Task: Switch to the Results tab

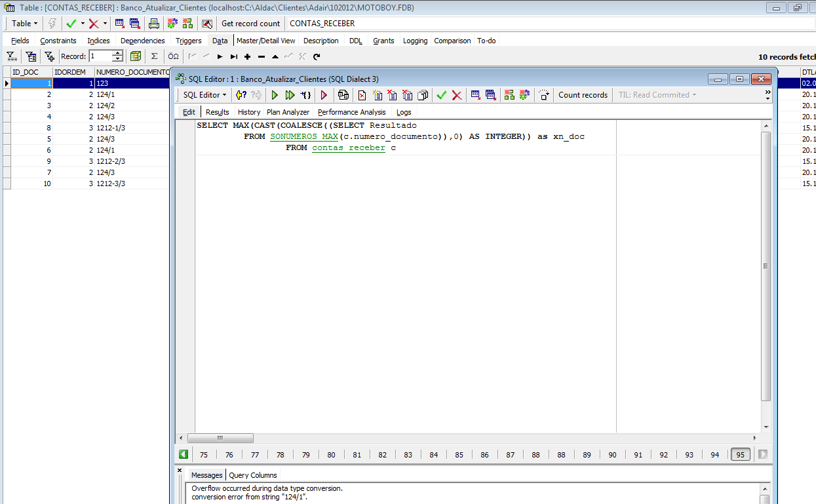Action: [x=217, y=112]
